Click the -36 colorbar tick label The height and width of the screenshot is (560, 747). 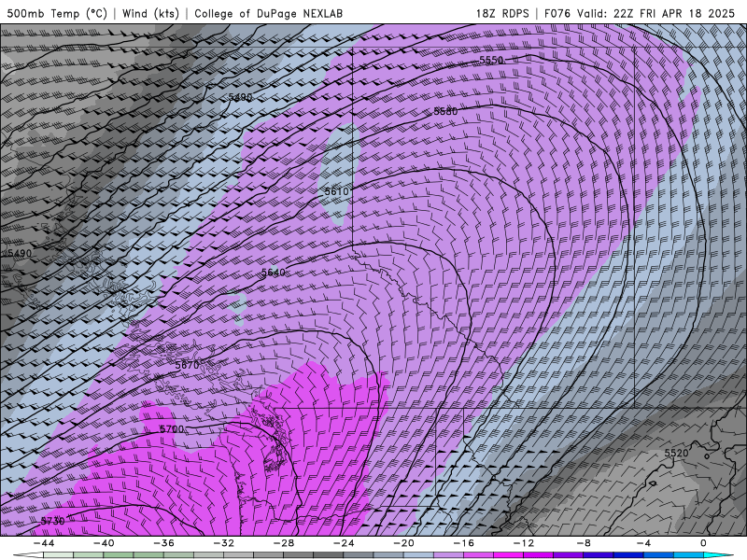tap(163, 543)
